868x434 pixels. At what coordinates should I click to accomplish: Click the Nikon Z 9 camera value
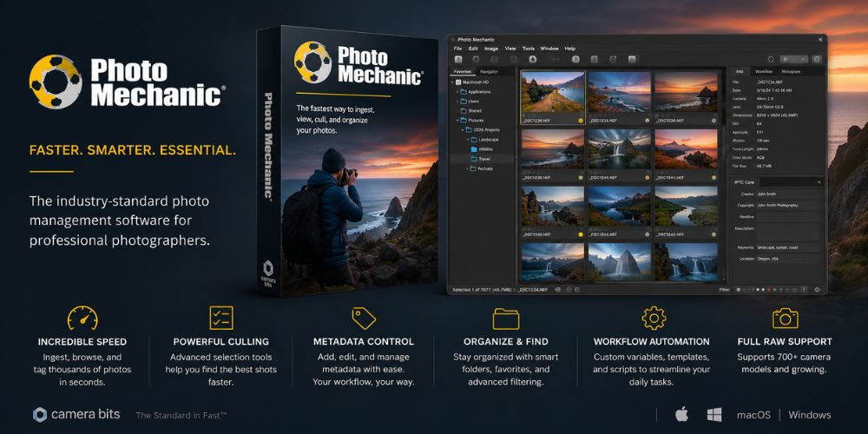(x=765, y=99)
